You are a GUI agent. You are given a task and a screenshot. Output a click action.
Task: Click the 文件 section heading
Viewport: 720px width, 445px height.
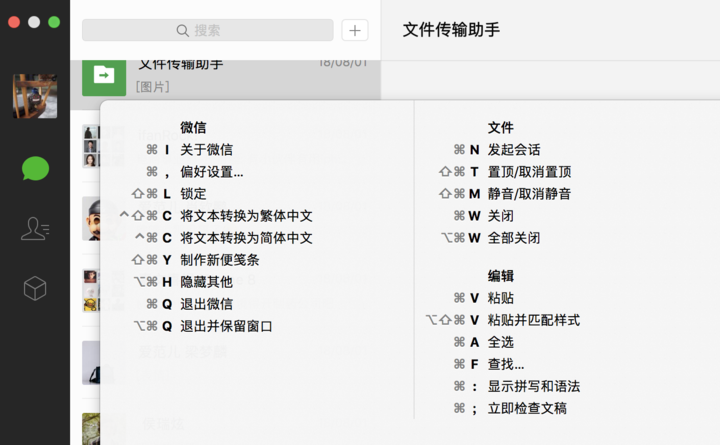501,128
